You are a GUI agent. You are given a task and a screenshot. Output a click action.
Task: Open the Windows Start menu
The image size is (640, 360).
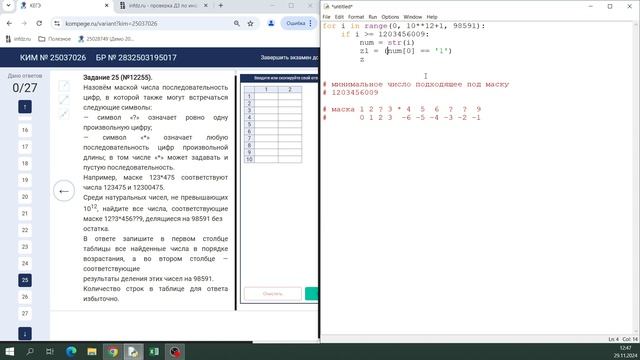(x=9, y=351)
